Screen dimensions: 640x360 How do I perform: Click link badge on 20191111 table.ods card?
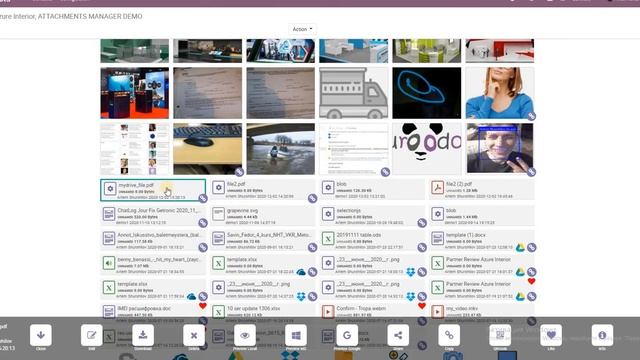point(422,247)
